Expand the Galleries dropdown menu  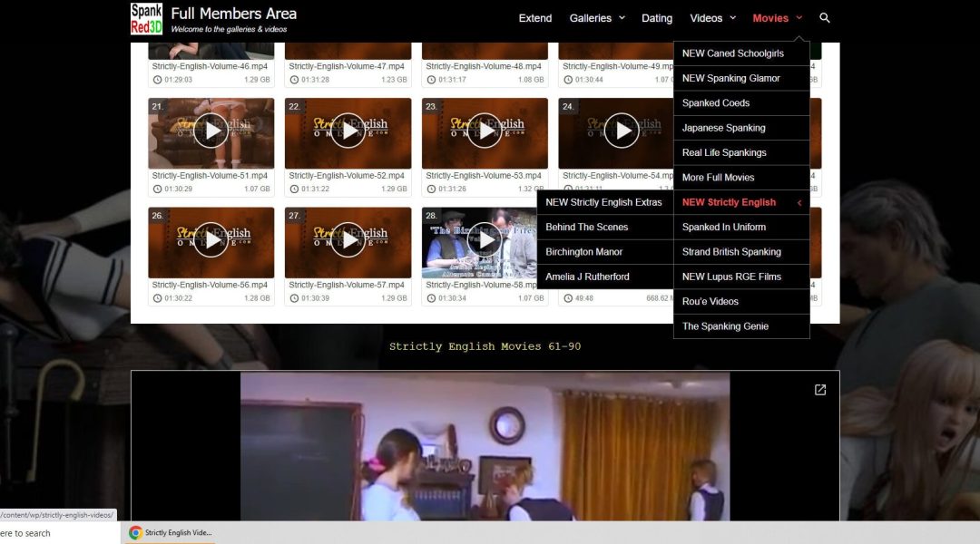597,18
